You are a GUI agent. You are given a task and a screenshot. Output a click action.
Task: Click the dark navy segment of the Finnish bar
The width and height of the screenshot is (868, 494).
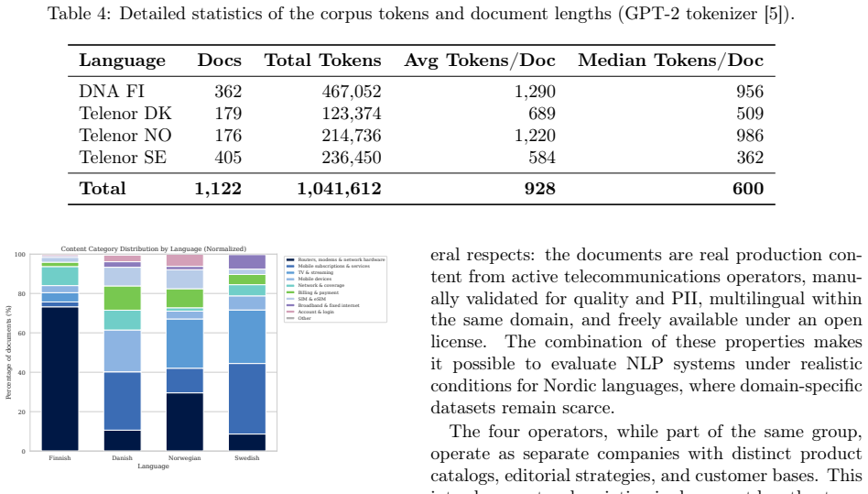tap(60, 379)
